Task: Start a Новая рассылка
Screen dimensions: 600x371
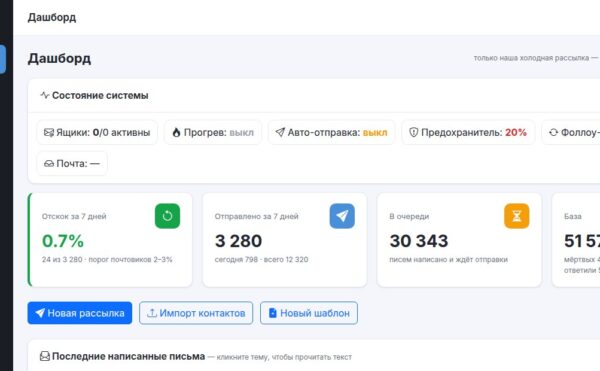Action: (x=80, y=313)
